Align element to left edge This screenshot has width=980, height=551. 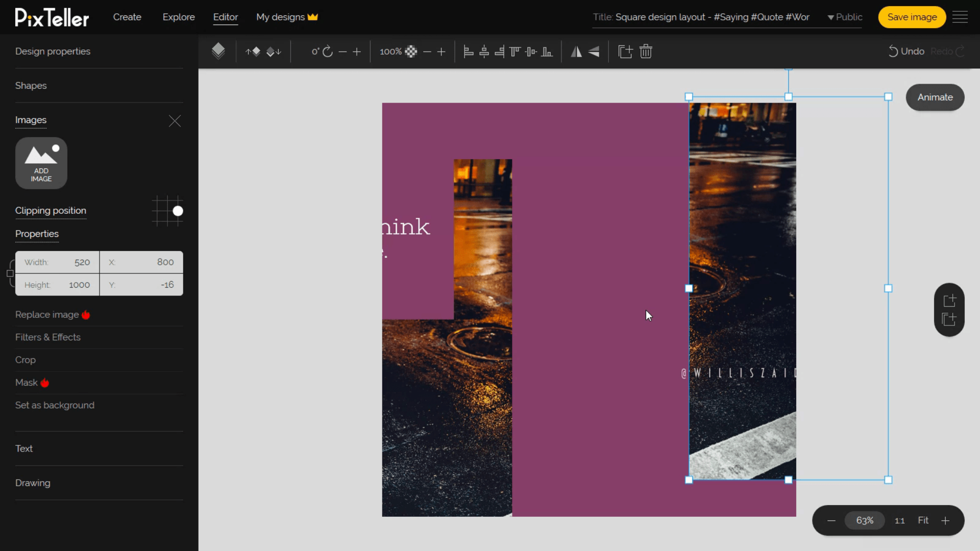pos(469,52)
